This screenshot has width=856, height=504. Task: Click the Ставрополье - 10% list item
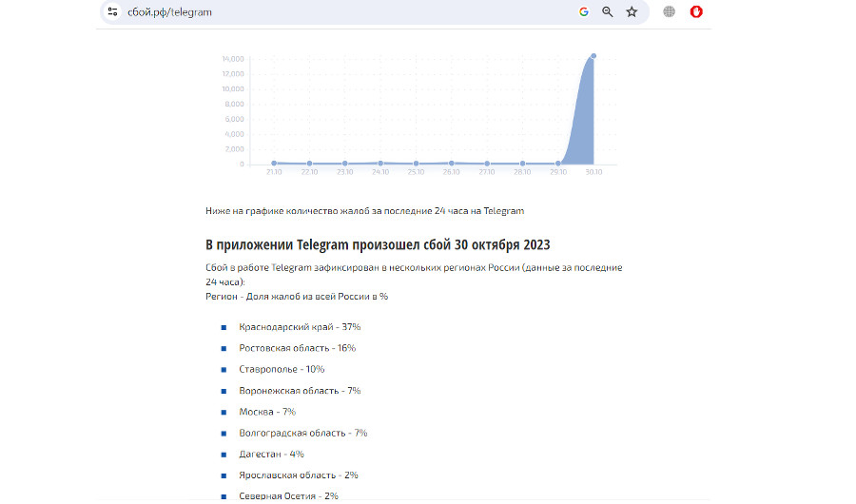tap(282, 369)
